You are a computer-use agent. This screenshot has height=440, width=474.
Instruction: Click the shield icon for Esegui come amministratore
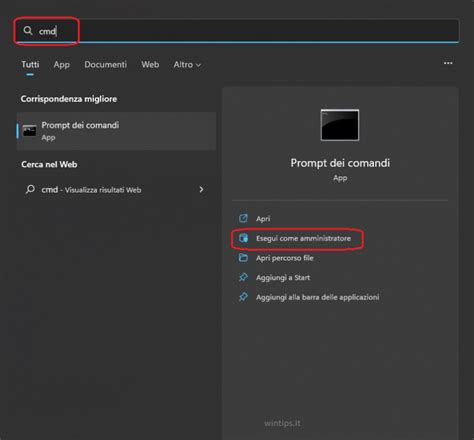(244, 238)
